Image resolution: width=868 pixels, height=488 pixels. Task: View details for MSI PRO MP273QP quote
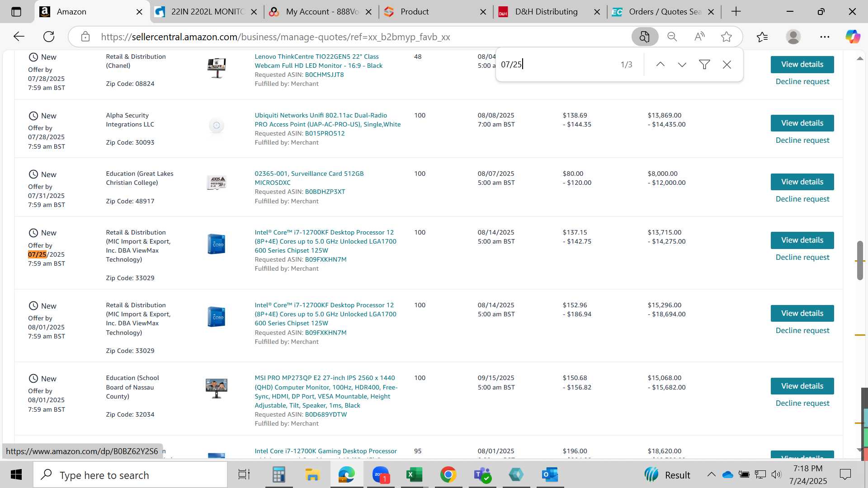click(802, 386)
